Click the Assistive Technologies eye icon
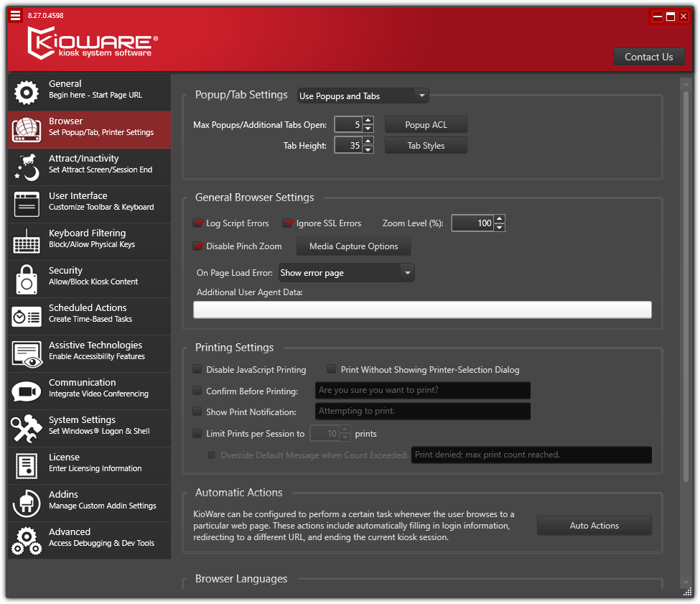The image size is (700, 604). [x=27, y=354]
